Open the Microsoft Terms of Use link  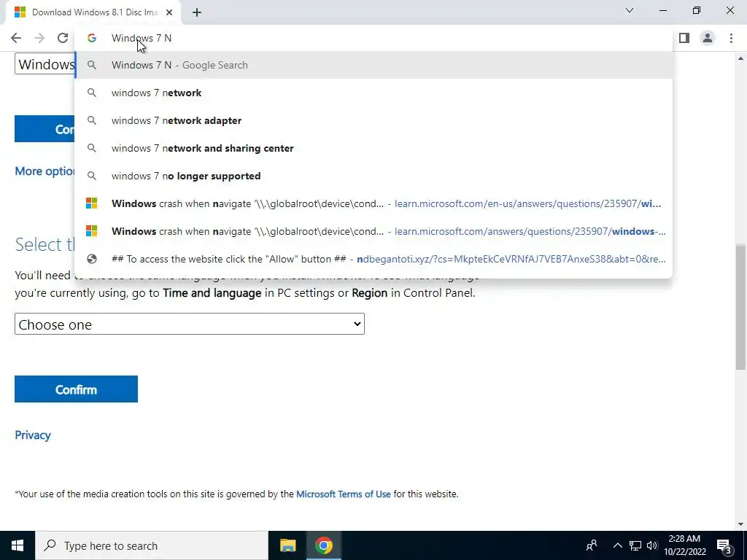344,494
